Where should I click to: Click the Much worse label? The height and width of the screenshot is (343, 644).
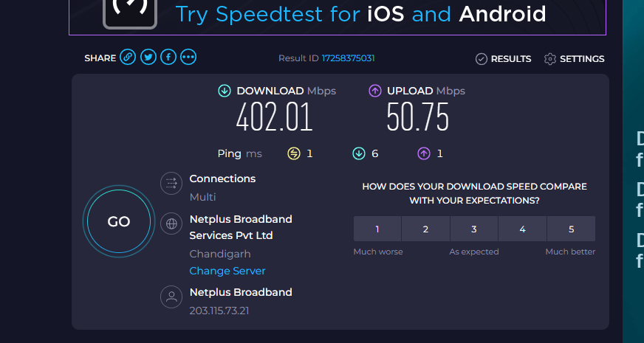point(378,252)
